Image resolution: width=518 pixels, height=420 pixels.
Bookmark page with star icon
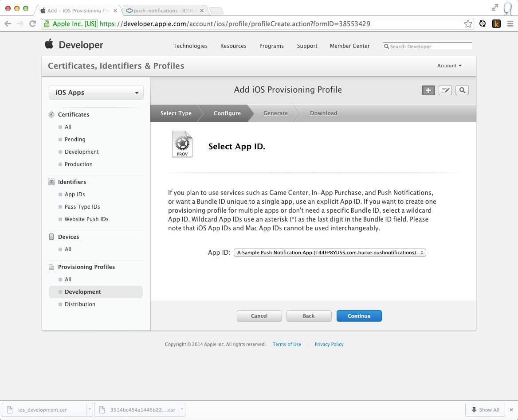pos(468,24)
